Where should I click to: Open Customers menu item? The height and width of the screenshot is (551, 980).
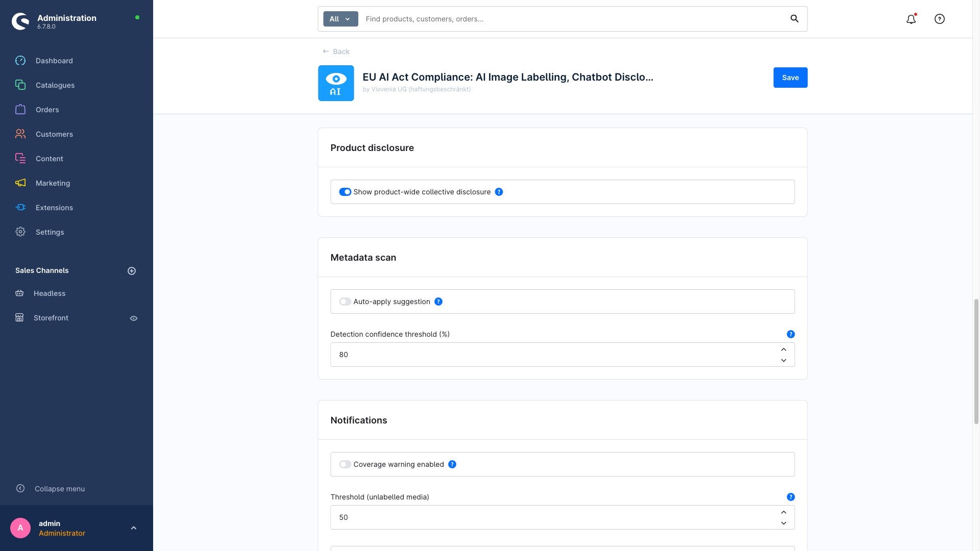coord(54,134)
